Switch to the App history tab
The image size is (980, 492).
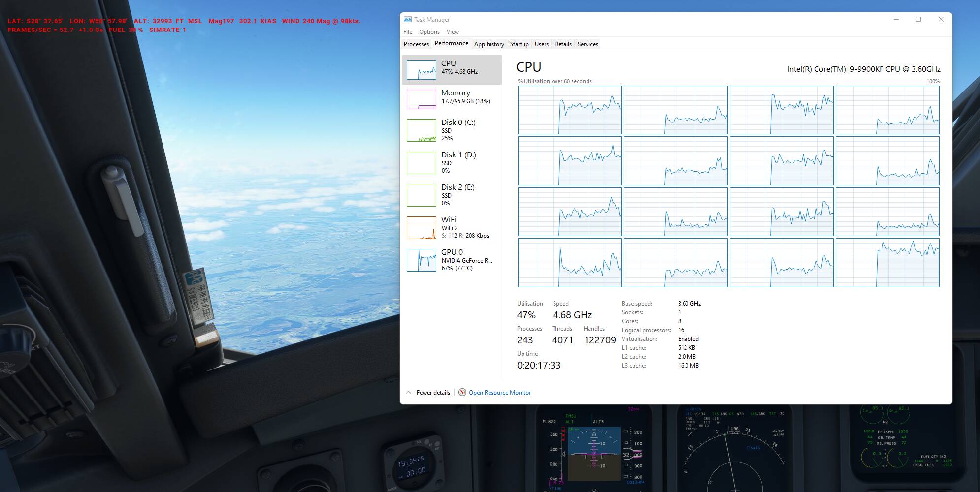click(x=489, y=44)
